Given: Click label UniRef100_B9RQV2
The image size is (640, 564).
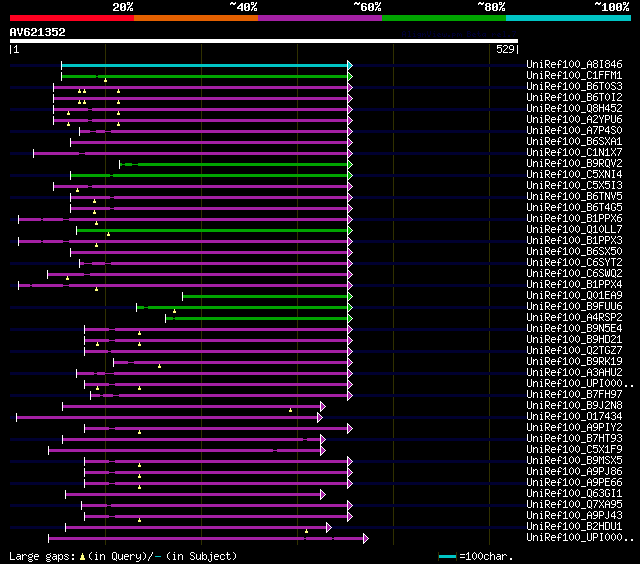Looking at the screenshot, I should click(x=574, y=164).
